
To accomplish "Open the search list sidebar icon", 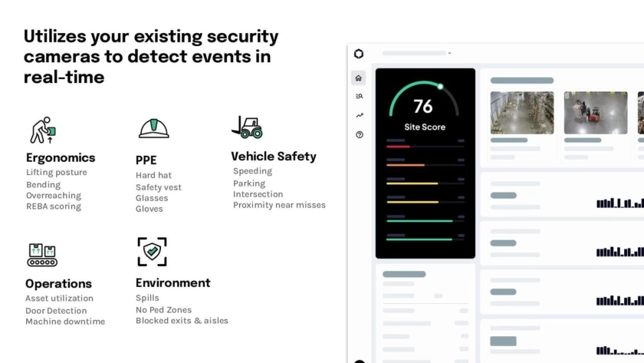I will point(359,96).
